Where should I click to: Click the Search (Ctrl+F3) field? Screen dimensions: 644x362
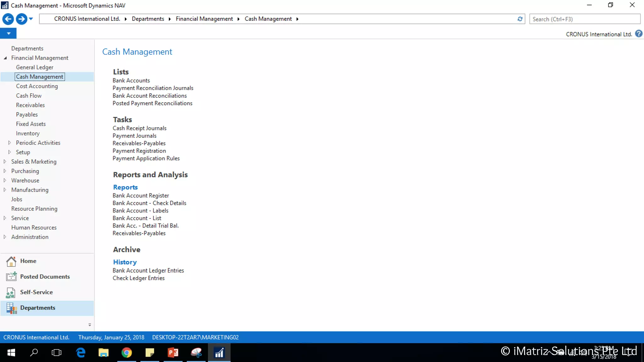[584, 19]
